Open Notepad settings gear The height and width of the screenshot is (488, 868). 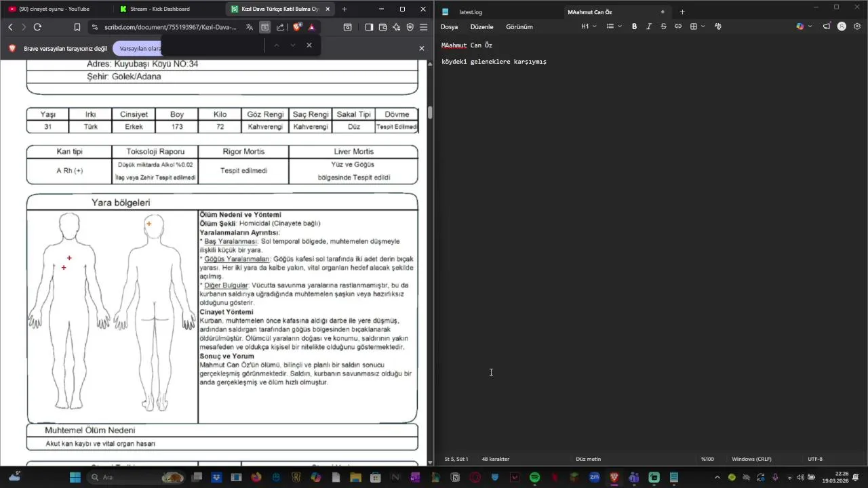(x=857, y=26)
